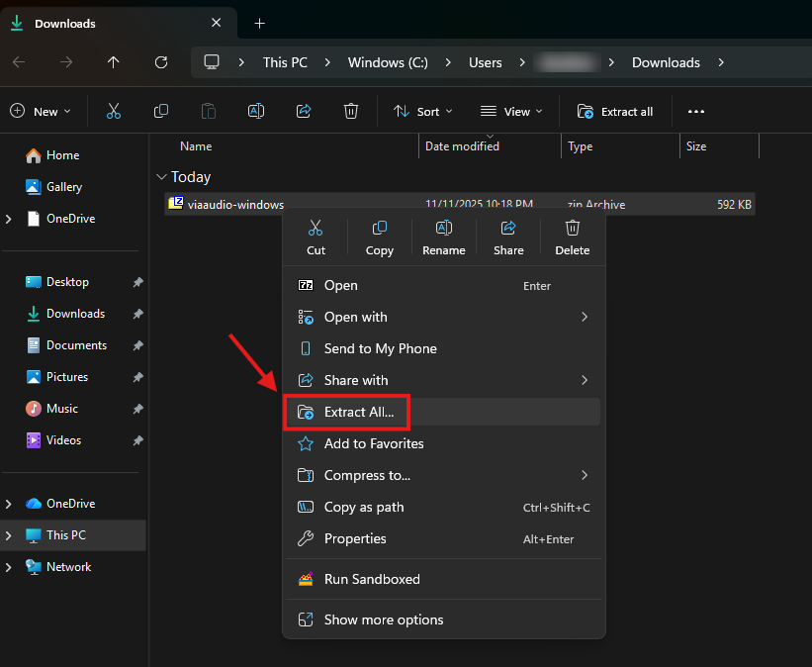Screen dimensions: 812x667
Task: Select Copy as path menu entry
Action: click(363, 507)
